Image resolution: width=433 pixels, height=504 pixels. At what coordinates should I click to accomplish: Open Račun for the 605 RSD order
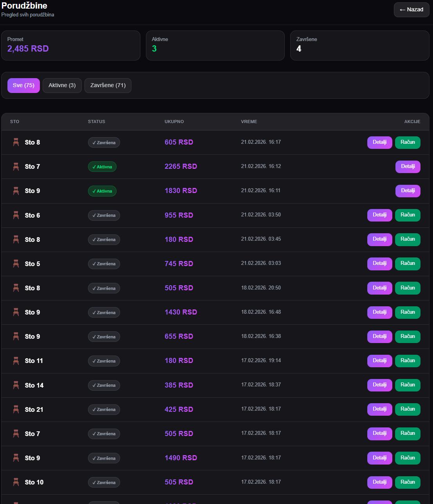[x=408, y=143]
